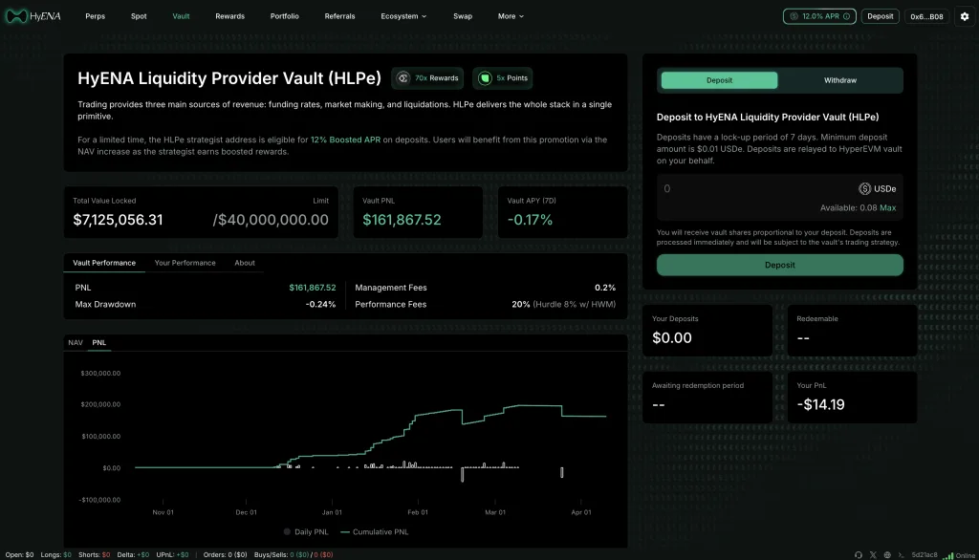Go to Spot page
This screenshot has height=560, width=979.
tap(139, 16)
